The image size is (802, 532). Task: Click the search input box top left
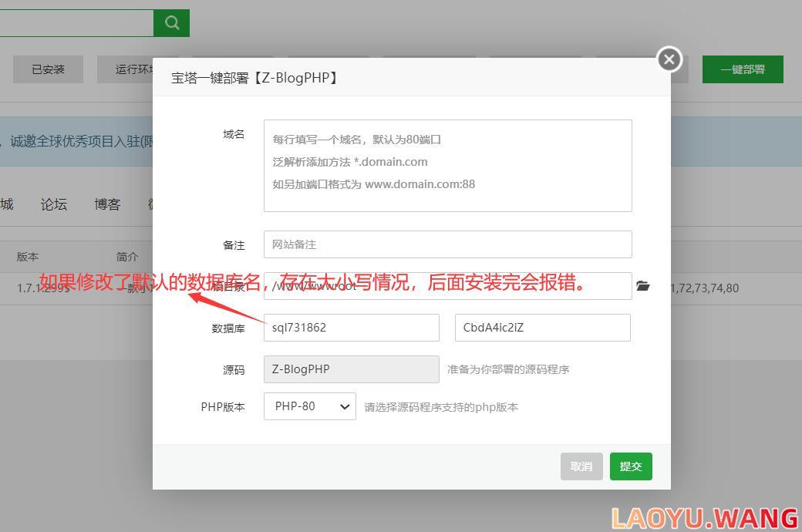click(x=77, y=23)
